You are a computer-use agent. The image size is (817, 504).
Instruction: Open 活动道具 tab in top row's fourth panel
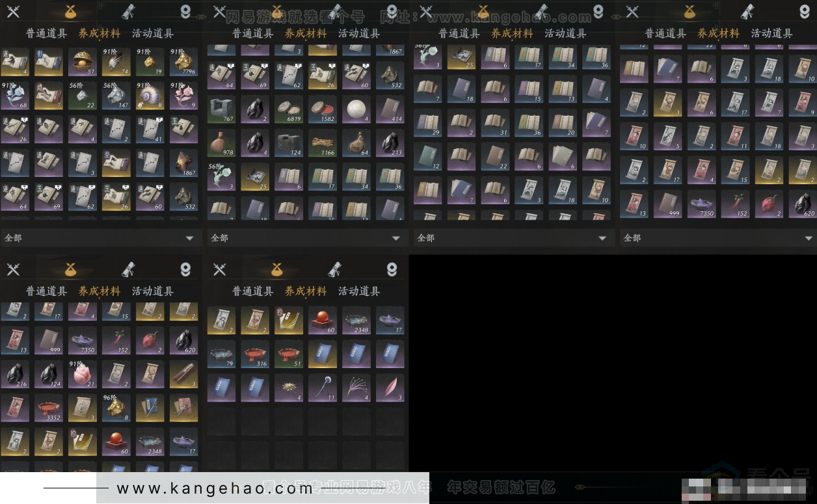click(771, 34)
